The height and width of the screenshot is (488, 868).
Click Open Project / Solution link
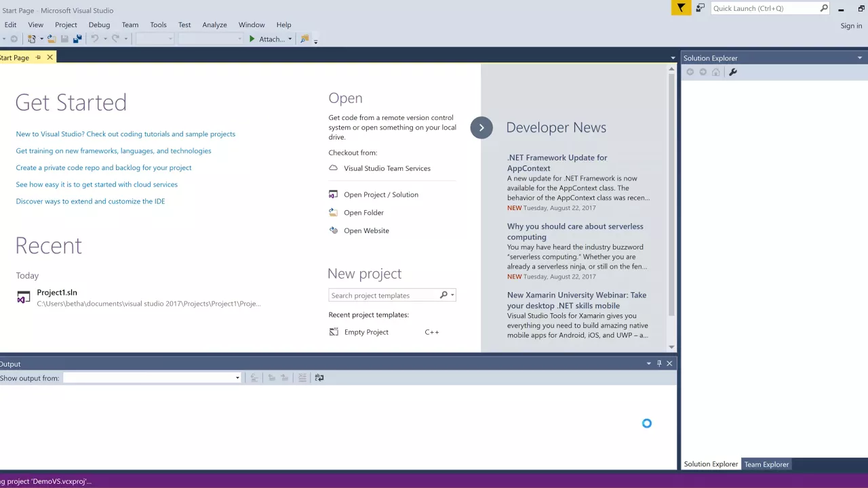pos(381,195)
